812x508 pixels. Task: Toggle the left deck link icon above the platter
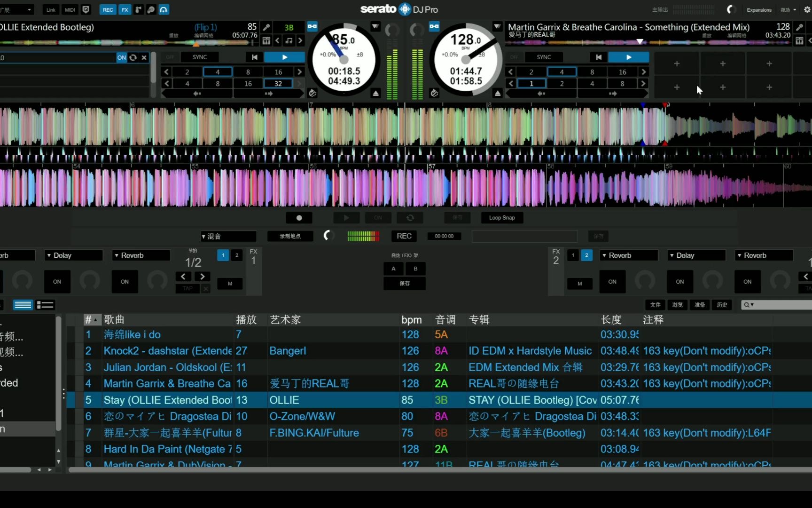312,26
